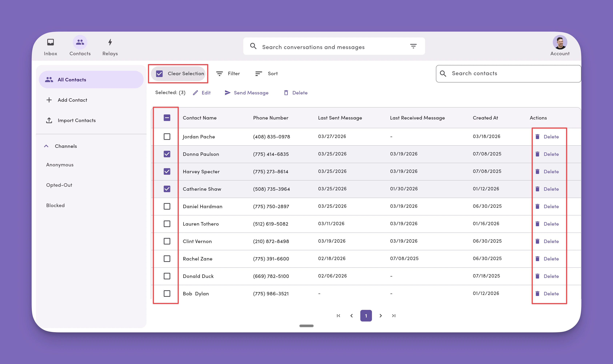Image resolution: width=613 pixels, height=364 pixels.
Task: Open the Sort options
Action: (x=267, y=74)
